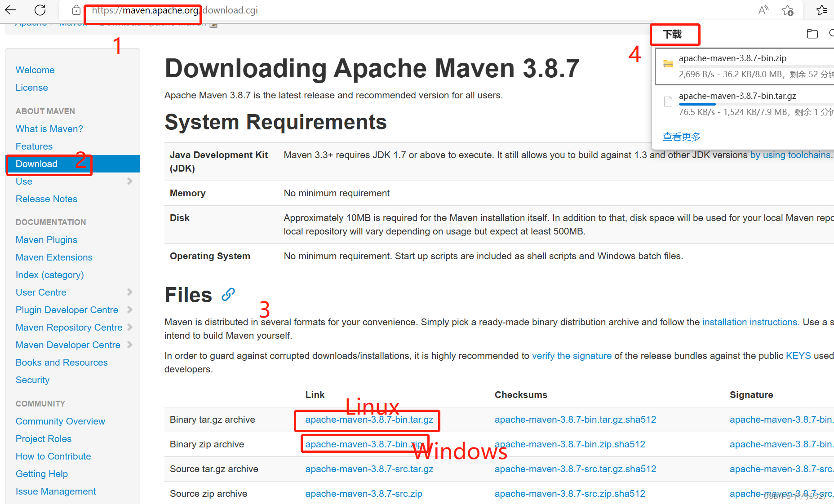
Task: Select Download in the sidebar
Action: coord(73,164)
